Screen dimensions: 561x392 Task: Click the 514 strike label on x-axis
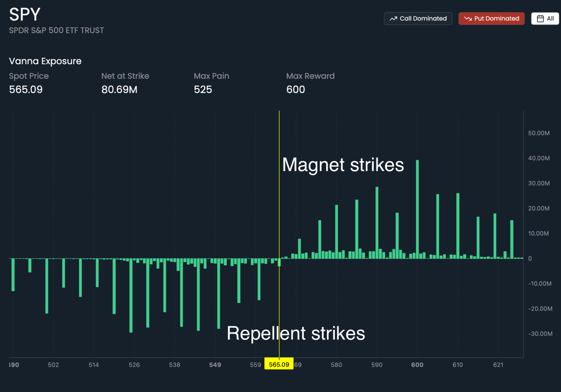coord(94,365)
